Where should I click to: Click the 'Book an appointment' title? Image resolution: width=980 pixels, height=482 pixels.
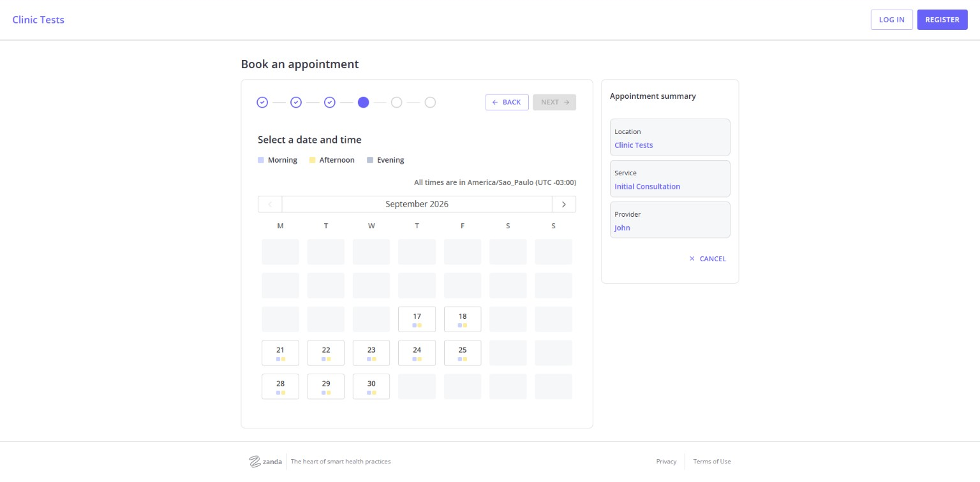(x=300, y=64)
